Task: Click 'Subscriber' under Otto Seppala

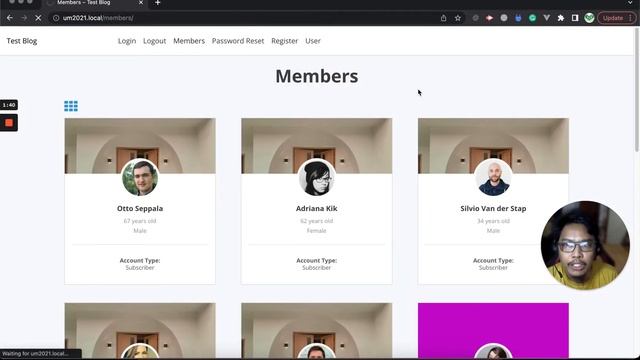Action: pyautogui.click(x=140, y=268)
